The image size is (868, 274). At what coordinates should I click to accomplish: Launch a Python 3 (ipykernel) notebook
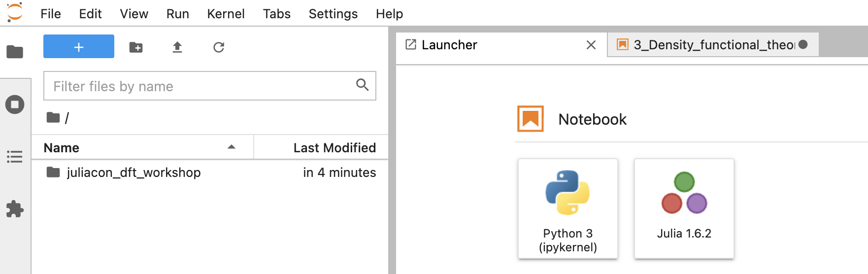pyautogui.click(x=568, y=208)
